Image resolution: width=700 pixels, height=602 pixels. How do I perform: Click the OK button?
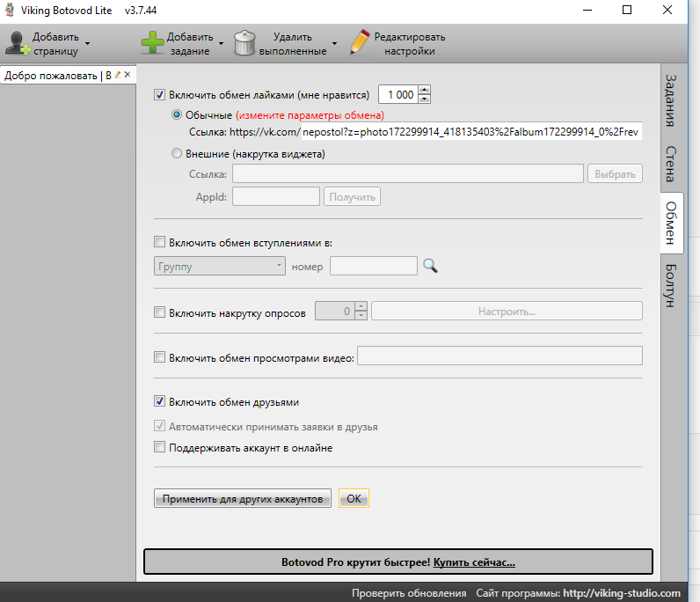click(354, 498)
